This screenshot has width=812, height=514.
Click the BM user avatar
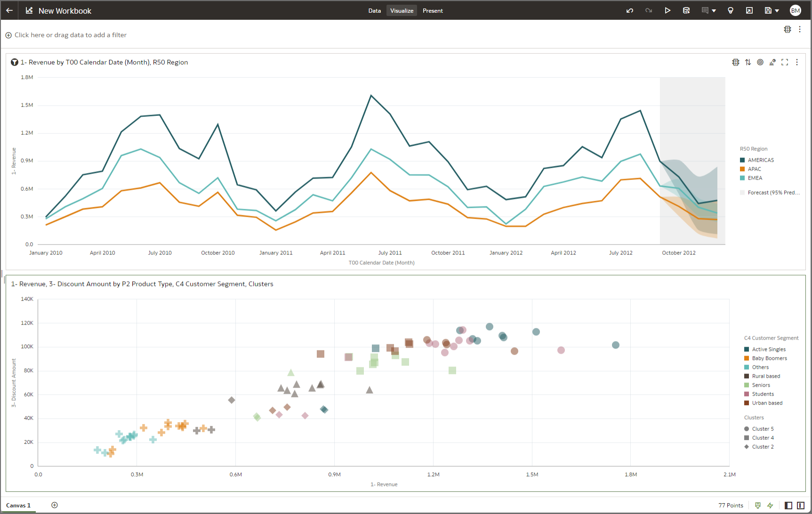[x=796, y=10]
